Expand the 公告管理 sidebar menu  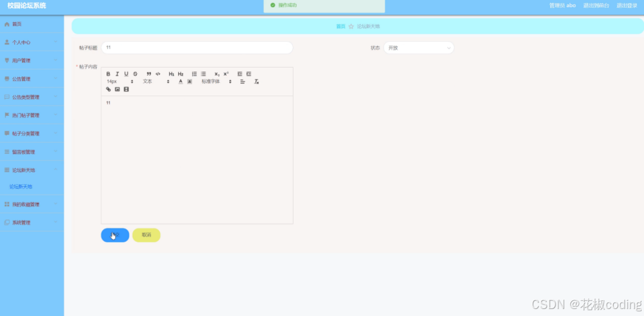(32, 79)
